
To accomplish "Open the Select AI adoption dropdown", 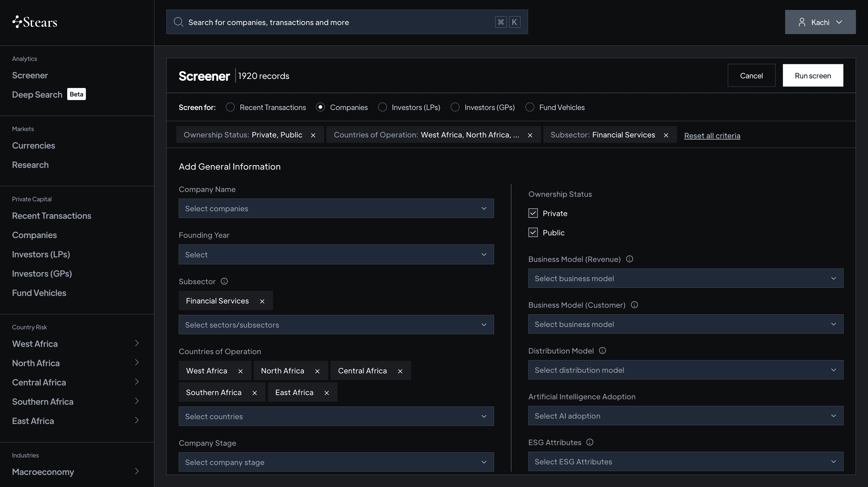I will pyautogui.click(x=686, y=416).
